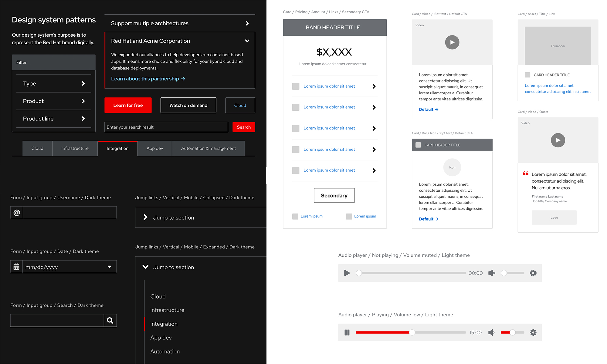Click the play button on the muted audio player
Image resolution: width=607 pixels, height=364 pixels.
point(347,273)
